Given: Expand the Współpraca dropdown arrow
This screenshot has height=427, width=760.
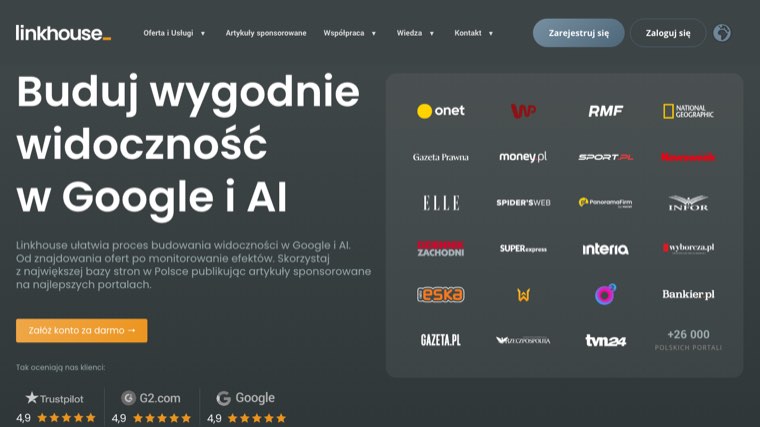Looking at the screenshot, I should pos(374,33).
